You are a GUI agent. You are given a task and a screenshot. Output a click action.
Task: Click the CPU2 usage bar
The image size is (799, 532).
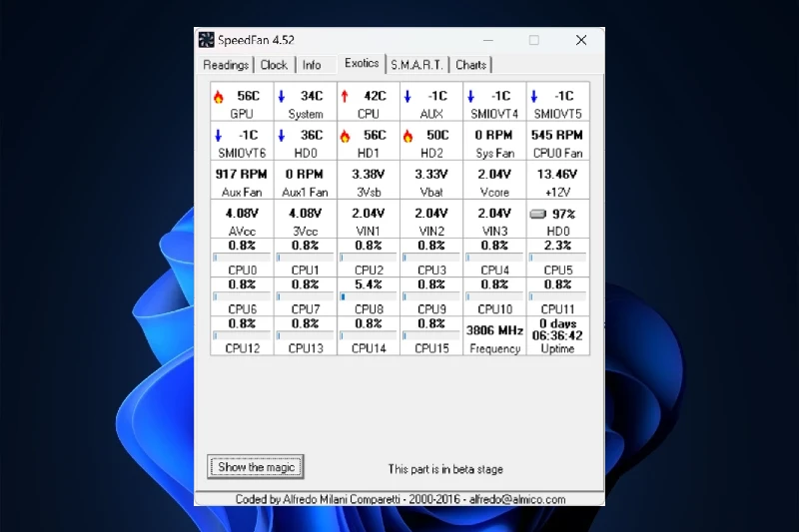368,258
